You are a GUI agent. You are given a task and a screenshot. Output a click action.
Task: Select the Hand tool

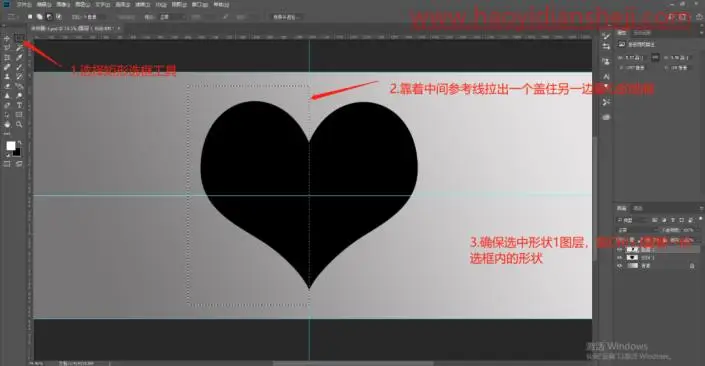(x=7, y=124)
